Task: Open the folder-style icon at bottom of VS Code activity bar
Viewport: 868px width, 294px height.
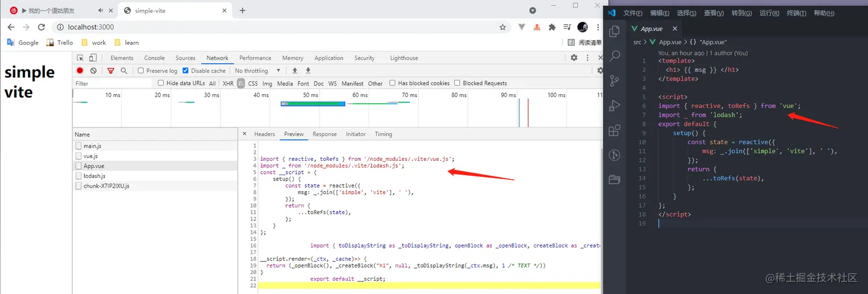Action: [x=614, y=179]
